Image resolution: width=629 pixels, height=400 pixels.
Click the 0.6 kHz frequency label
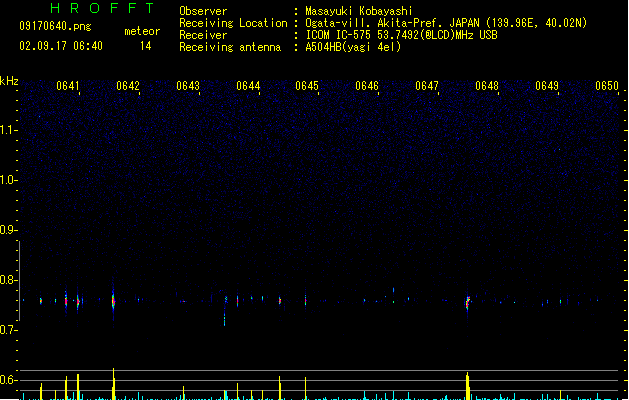pyautogui.click(x=8, y=380)
